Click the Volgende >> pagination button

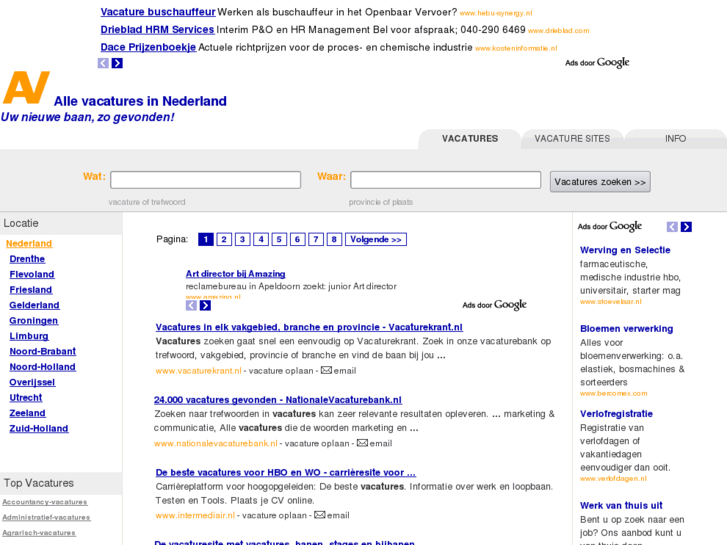376,239
